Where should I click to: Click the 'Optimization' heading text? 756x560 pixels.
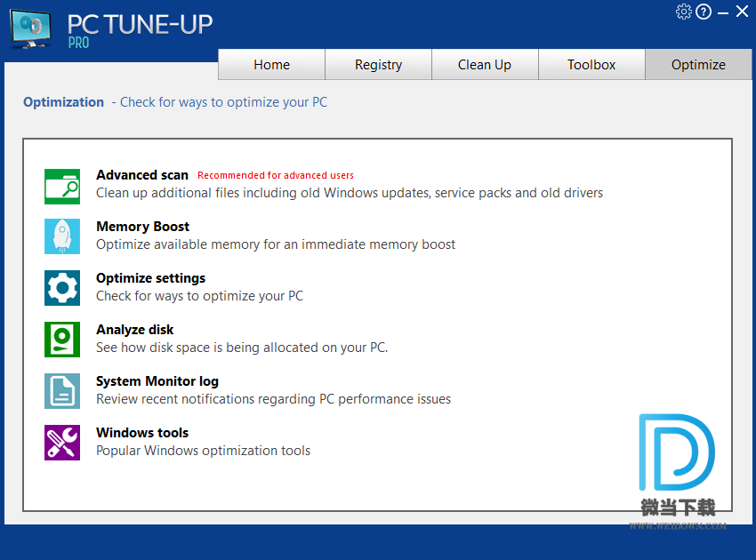coord(64,102)
